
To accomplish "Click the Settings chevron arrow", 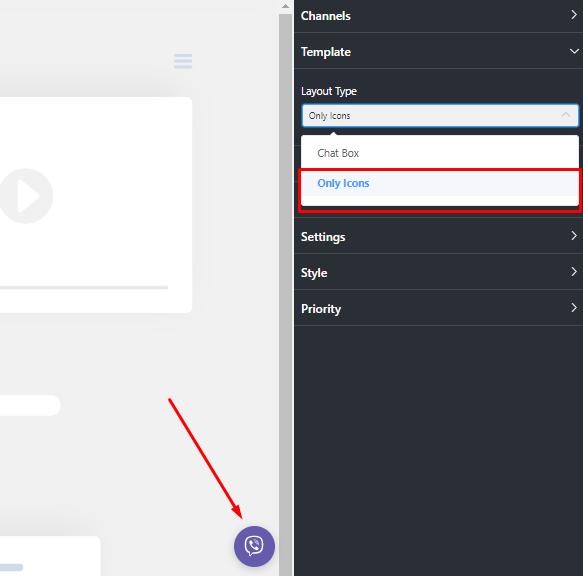I will tap(574, 236).
